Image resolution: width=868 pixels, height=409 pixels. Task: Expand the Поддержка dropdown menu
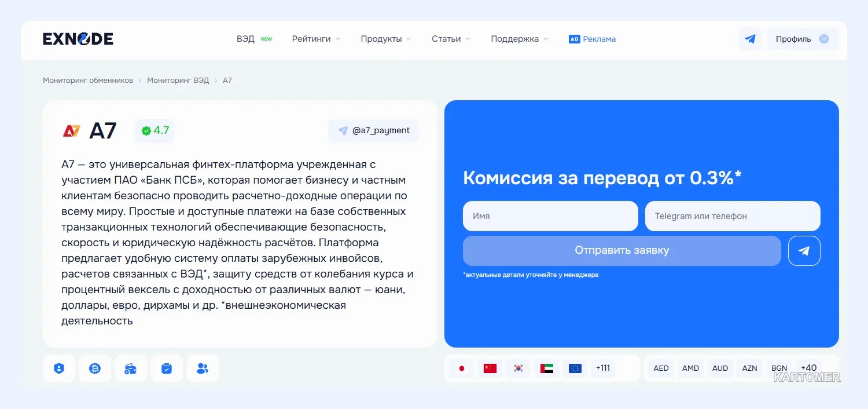[520, 39]
